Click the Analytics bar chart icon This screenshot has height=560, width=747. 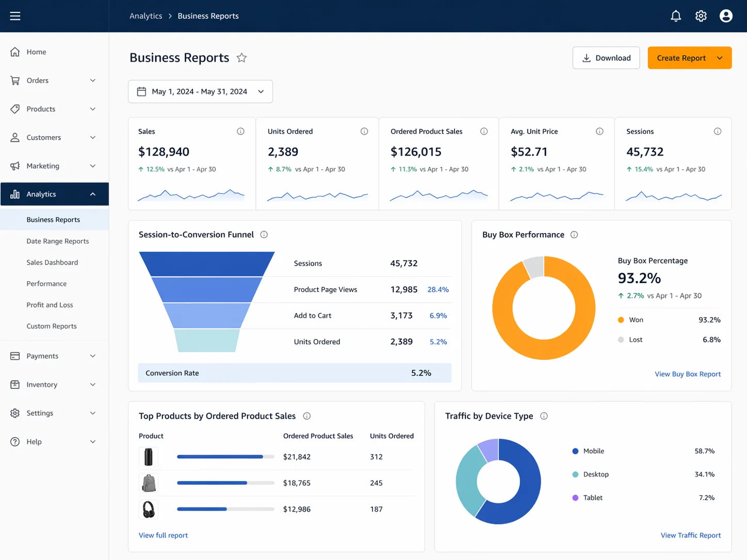(x=15, y=194)
